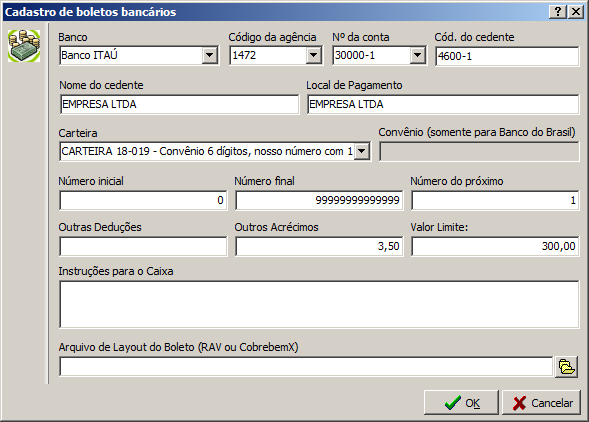Select the Outras Deduções field
Image resolution: width=589 pixels, height=422 pixels.
pyautogui.click(x=143, y=247)
